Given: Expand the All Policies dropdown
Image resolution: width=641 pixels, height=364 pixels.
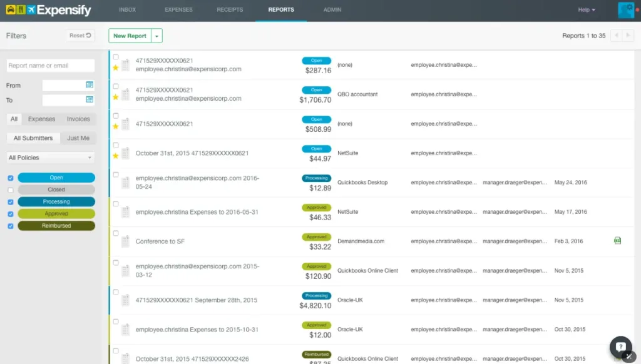Looking at the screenshot, I should point(51,158).
